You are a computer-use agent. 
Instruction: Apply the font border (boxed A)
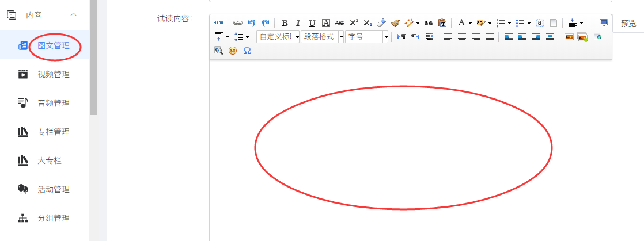point(325,23)
